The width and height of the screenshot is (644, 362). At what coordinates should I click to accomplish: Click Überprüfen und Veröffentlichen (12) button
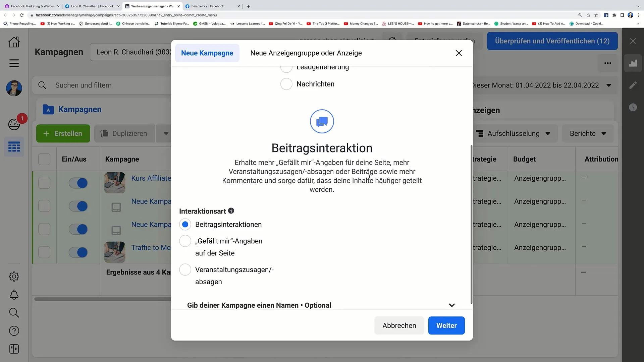[552, 41]
